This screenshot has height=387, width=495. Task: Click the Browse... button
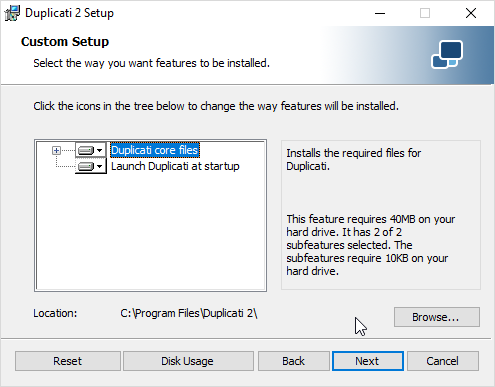tap(437, 317)
